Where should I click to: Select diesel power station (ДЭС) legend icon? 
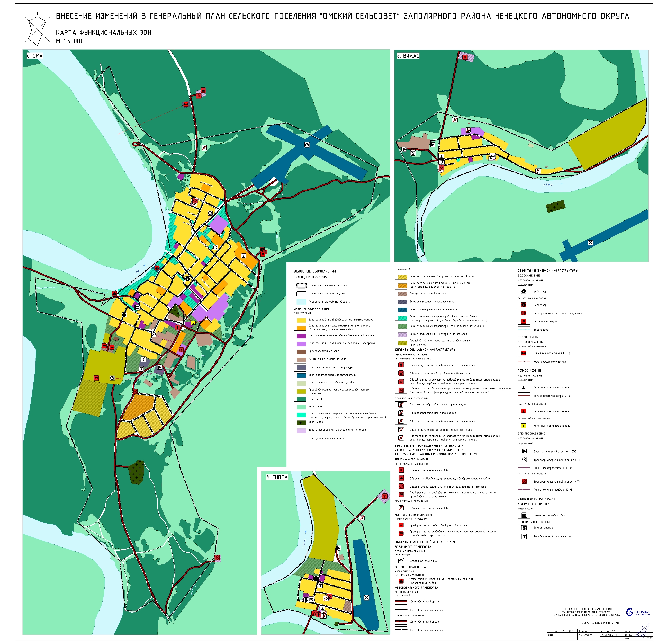click(x=524, y=451)
